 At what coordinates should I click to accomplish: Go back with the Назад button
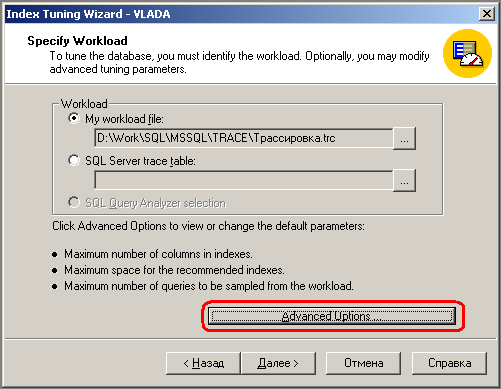pyautogui.click(x=203, y=363)
